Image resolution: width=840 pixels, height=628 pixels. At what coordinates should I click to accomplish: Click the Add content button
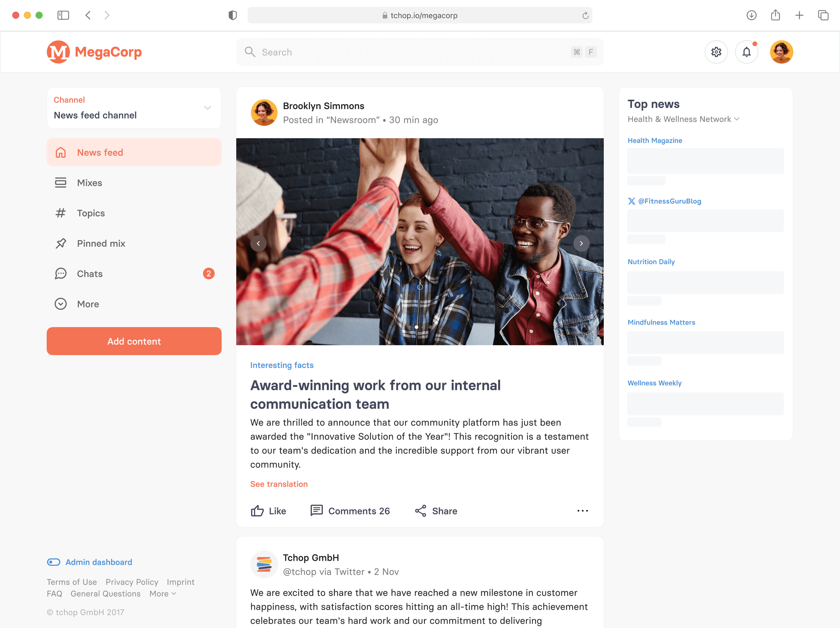(x=134, y=341)
